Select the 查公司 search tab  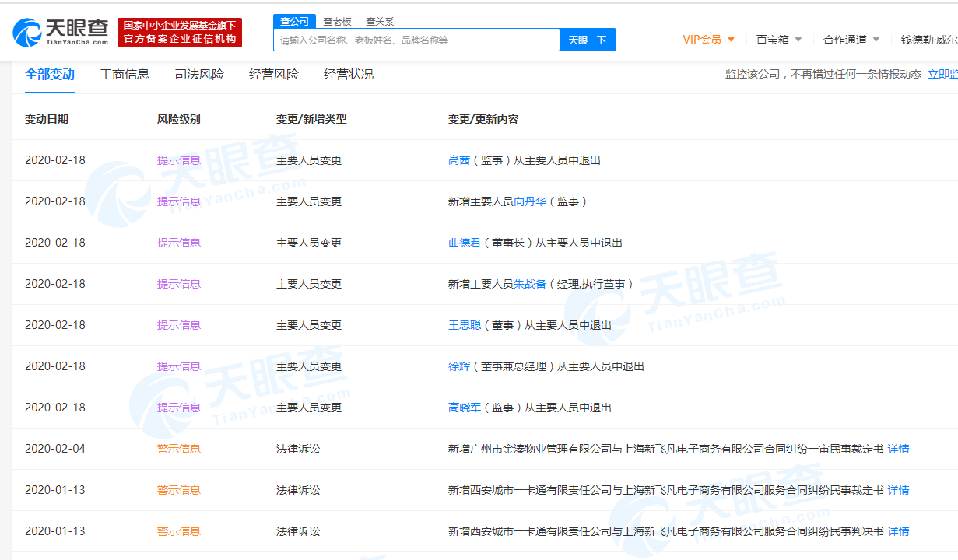pos(294,21)
